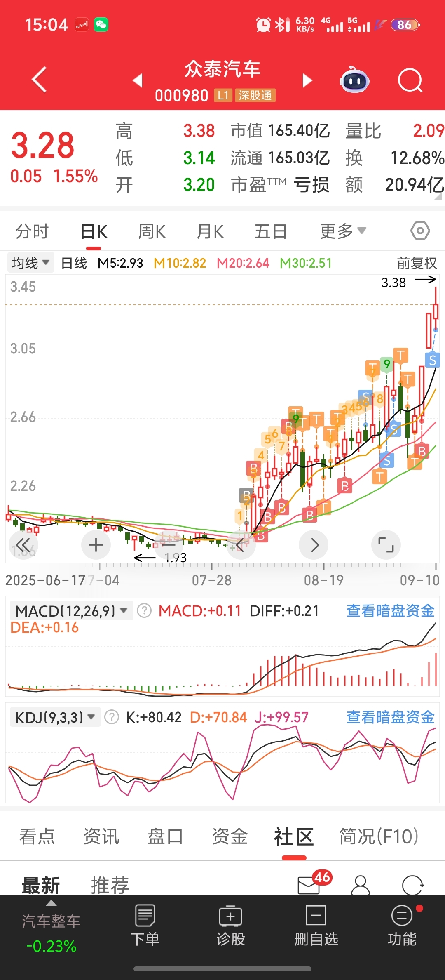Expand 汽车整车 sector panel upward
Viewport: 445px width, 980px height.
pyautogui.click(x=51, y=903)
